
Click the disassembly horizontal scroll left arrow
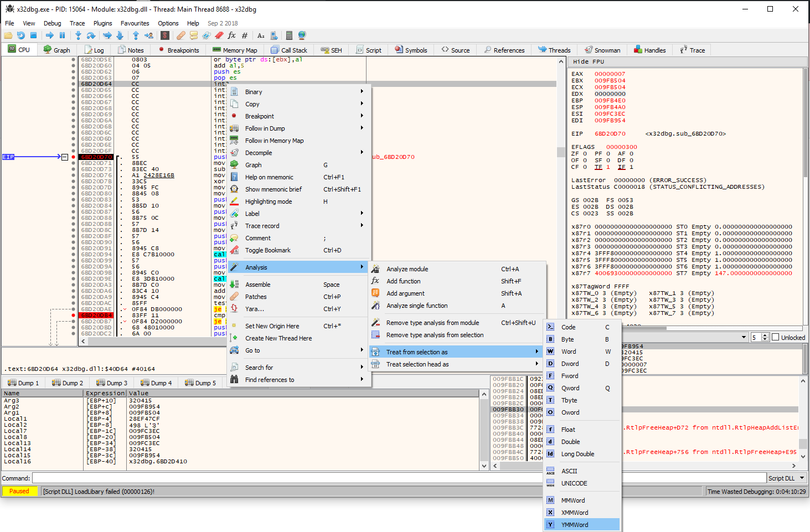pyautogui.click(x=84, y=342)
